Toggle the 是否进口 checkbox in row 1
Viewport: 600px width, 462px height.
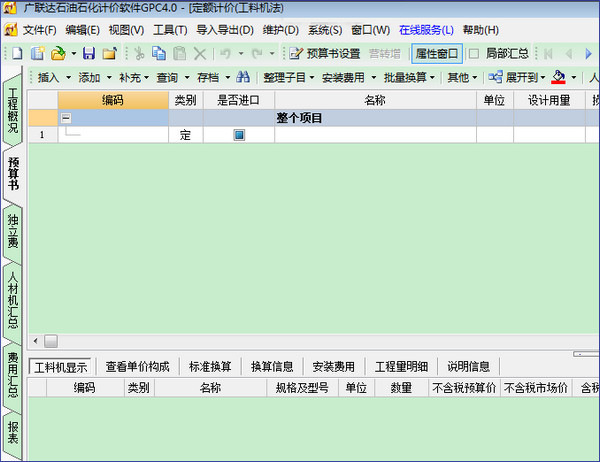coord(239,135)
